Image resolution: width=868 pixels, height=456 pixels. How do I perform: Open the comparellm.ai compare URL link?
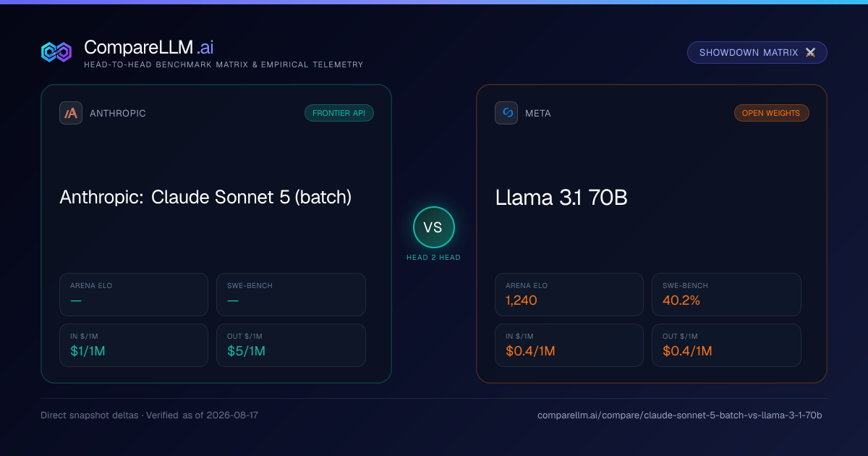(680, 415)
